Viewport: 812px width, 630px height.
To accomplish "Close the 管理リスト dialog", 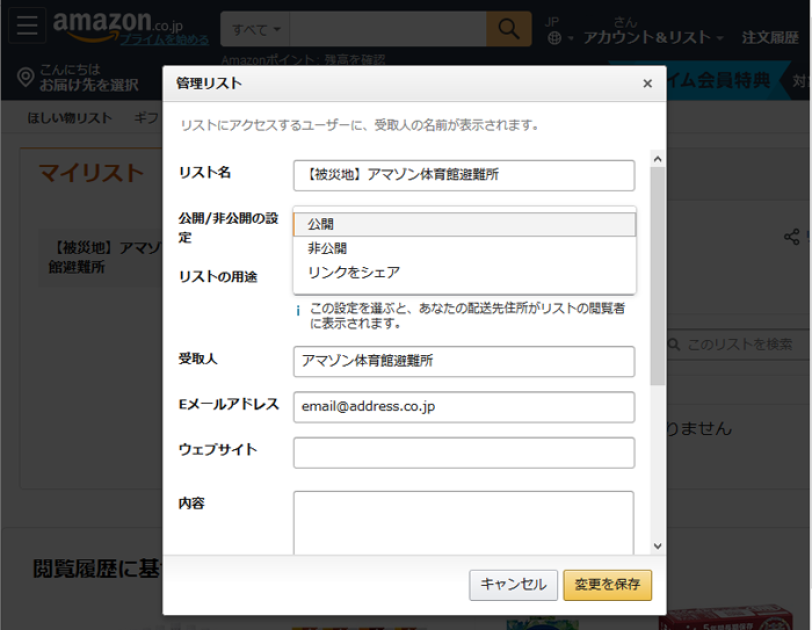I will click(x=647, y=83).
